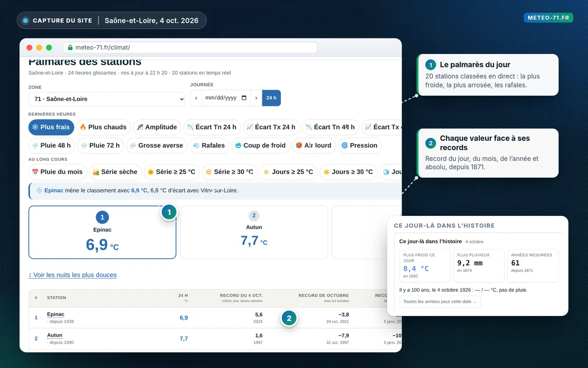Viewport: 588px width, 368px height.
Task: Choose the Série ≥ 30 °C chip
Action: point(230,172)
